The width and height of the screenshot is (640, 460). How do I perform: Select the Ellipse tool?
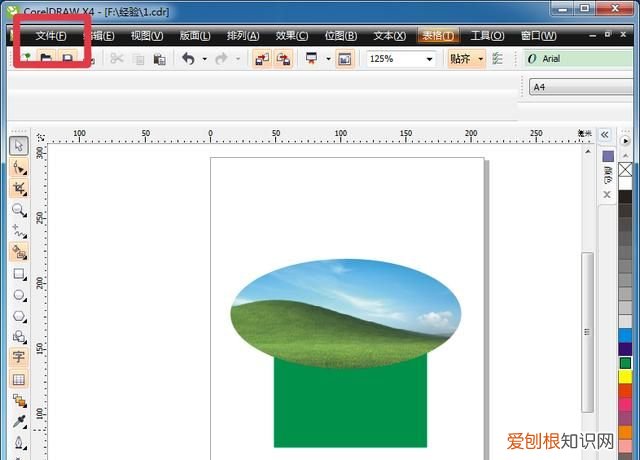(19, 295)
